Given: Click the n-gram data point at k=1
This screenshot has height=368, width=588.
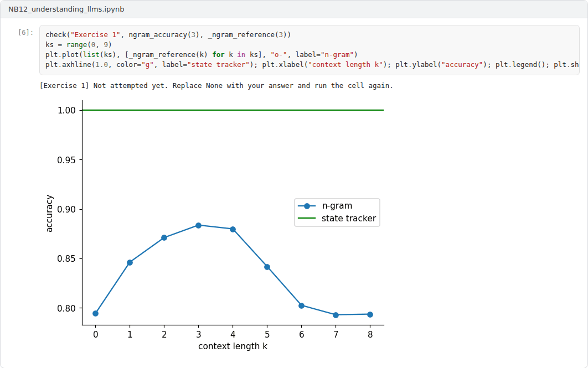Looking at the screenshot, I should pos(130,263).
